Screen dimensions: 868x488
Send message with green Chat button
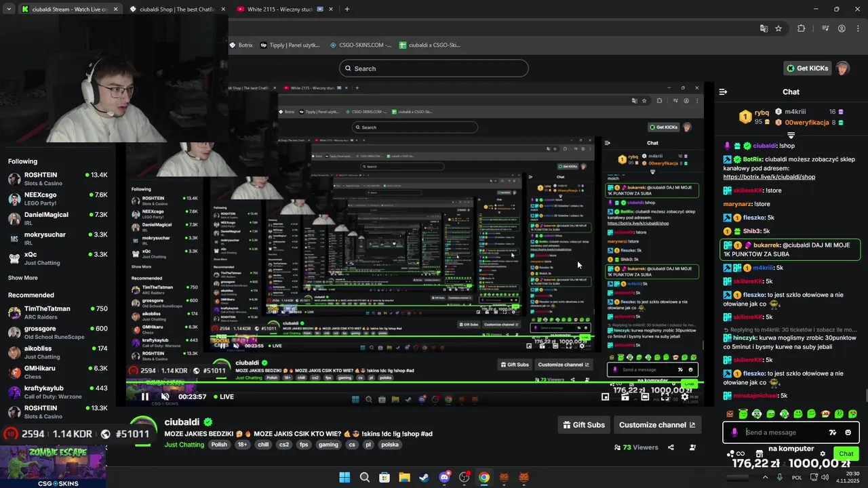846,453
